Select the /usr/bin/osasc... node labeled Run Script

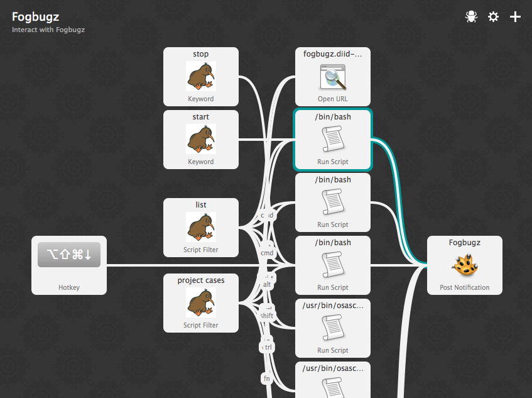pyautogui.click(x=333, y=328)
